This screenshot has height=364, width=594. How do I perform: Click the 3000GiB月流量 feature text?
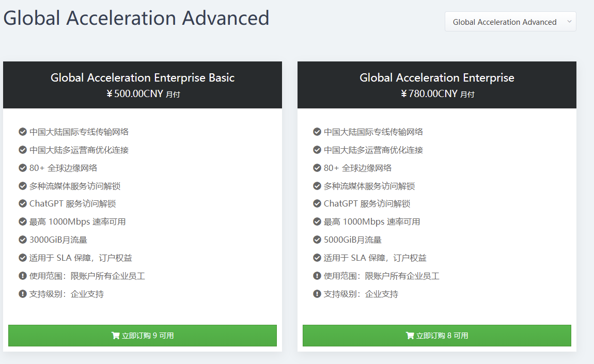pos(58,240)
